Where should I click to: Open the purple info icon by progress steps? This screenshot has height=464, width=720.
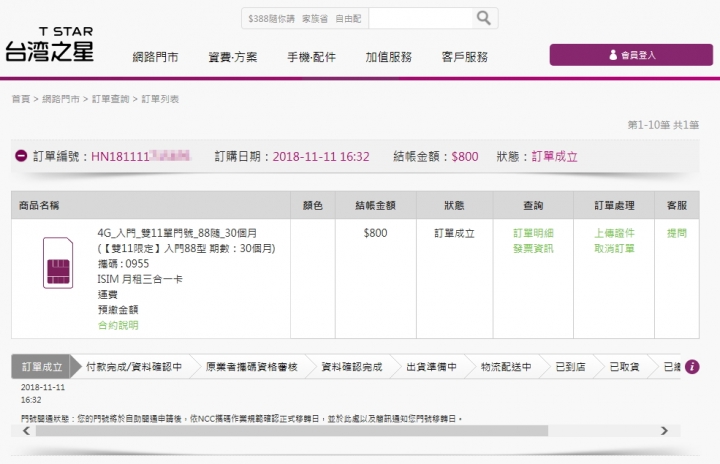coord(692,367)
